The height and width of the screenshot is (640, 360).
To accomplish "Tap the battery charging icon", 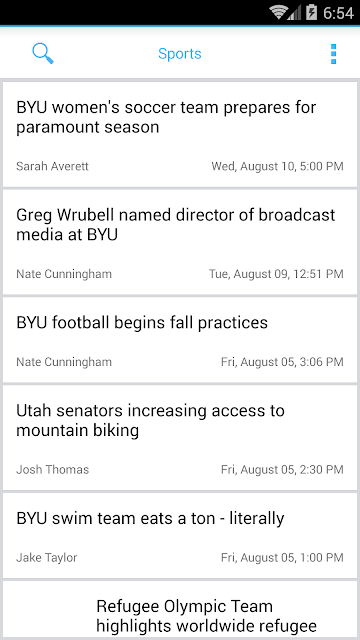I will tap(311, 13).
